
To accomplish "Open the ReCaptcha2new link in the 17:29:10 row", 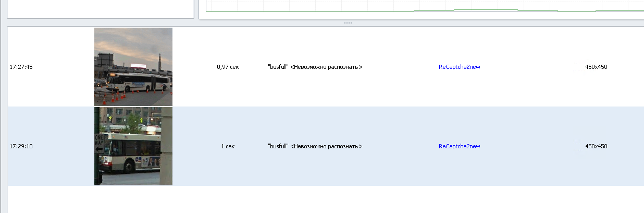I will click(x=459, y=146).
